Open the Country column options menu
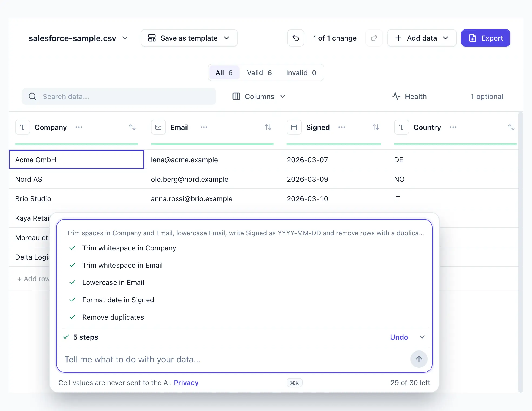The image size is (532, 411). [x=453, y=127]
